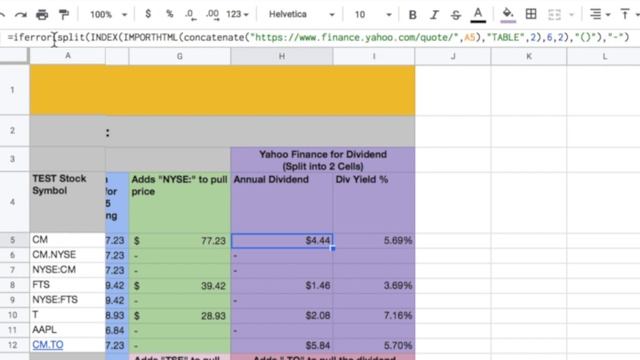Viewport: 640px width, 360px height.
Task: Toggle italic formatting
Action: (434, 15)
